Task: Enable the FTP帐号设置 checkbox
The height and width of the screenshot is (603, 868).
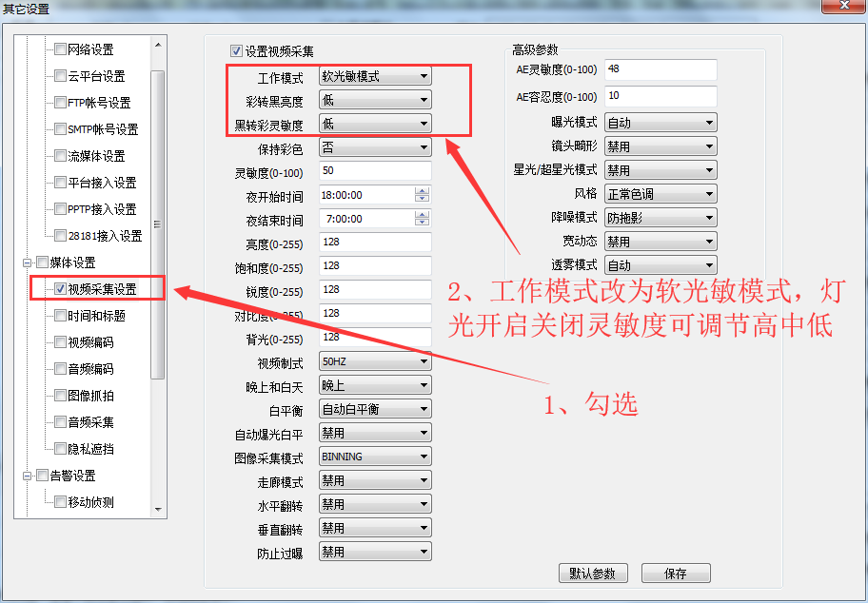Action: [x=61, y=103]
